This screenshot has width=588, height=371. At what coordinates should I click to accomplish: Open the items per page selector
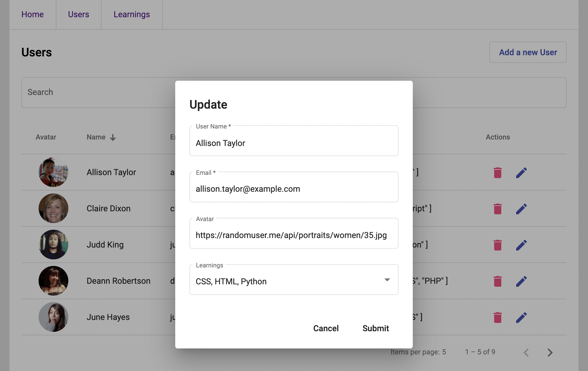pos(444,352)
